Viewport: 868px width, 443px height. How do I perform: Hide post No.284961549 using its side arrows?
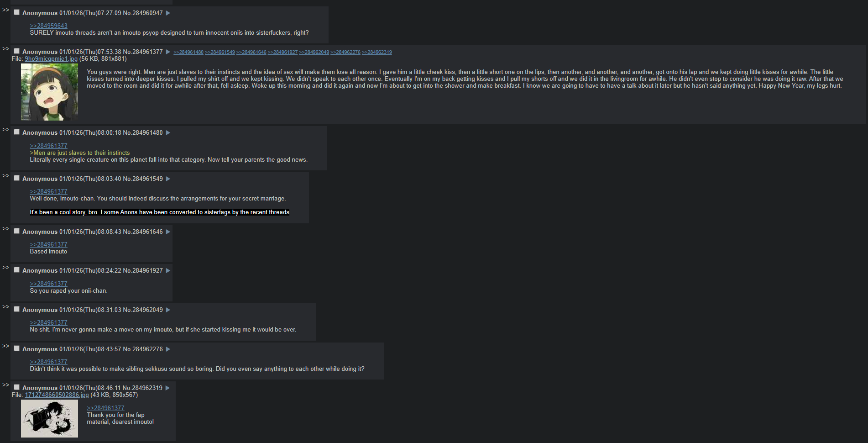[x=5, y=175]
